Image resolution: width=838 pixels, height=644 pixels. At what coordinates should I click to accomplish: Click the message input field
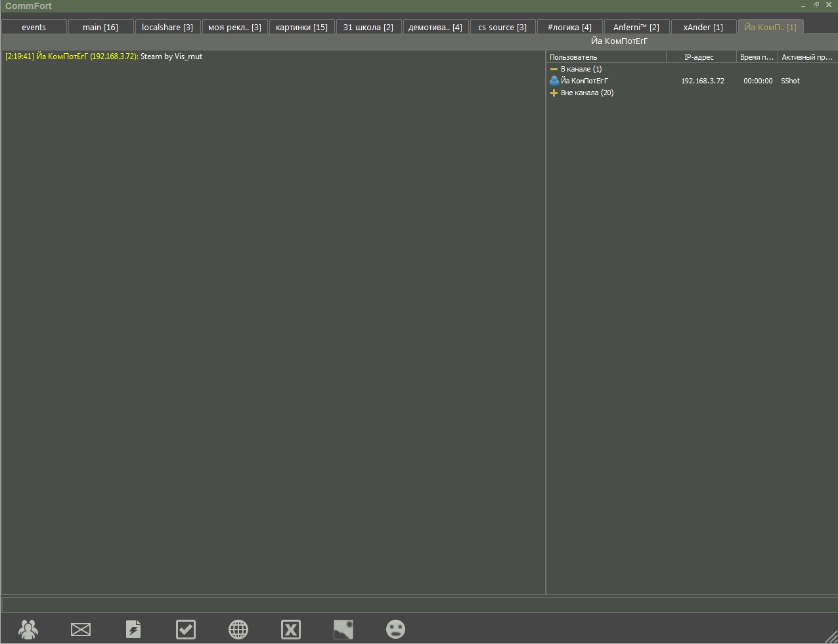(418, 605)
